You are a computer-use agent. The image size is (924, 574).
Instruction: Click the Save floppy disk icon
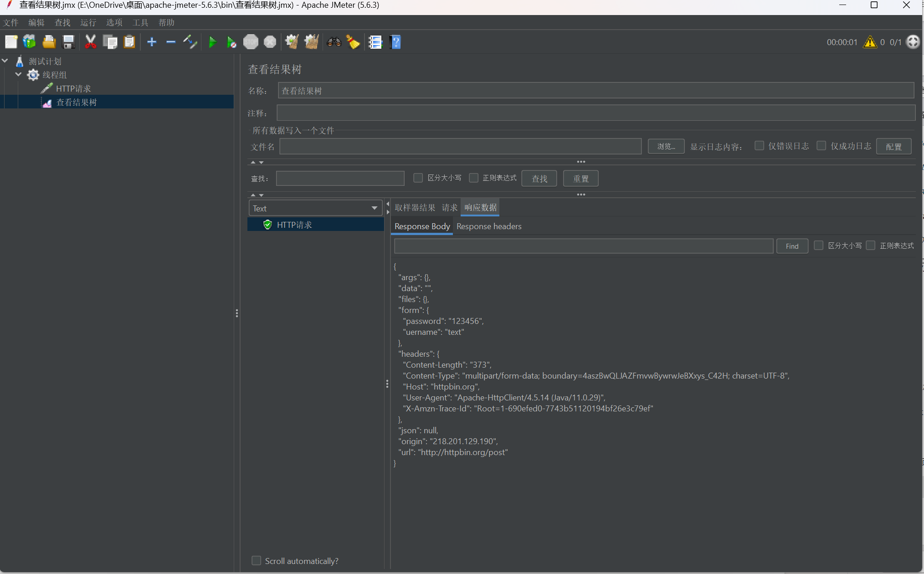(x=68, y=42)
